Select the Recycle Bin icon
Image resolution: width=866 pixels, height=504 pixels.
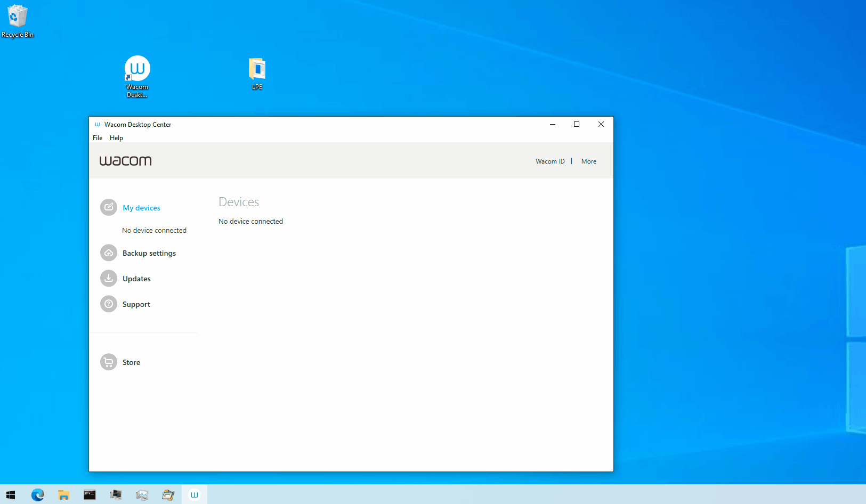tap(18, 21)
